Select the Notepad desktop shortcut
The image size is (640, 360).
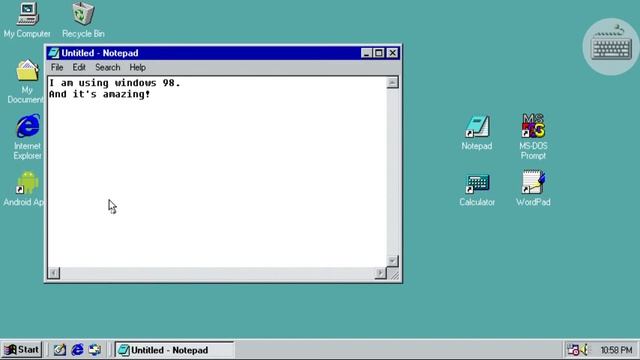pyautogui.click(x=477, y=133)
